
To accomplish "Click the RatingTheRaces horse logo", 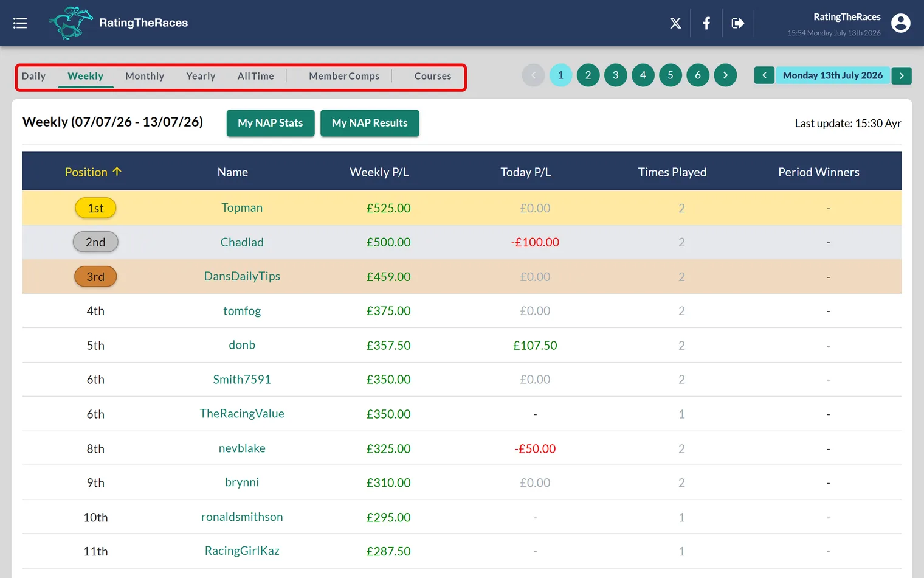I will 71,23.
